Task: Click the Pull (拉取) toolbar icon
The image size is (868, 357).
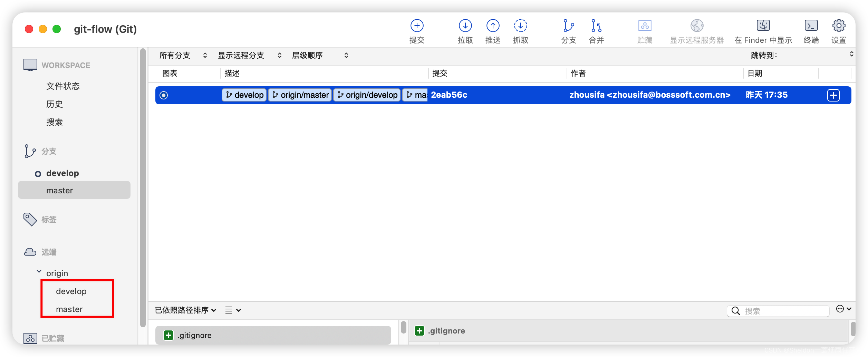Action: (x=465, y=26)
